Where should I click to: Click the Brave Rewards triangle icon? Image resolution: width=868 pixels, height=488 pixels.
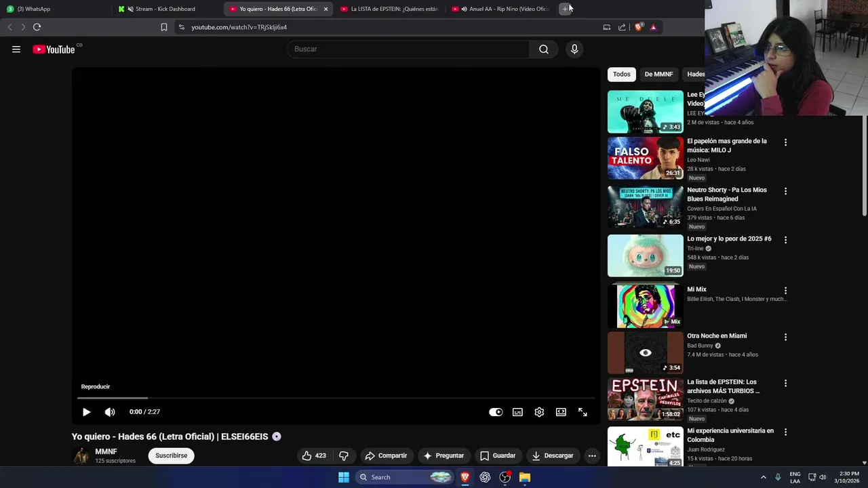click(x=653, y=27)
